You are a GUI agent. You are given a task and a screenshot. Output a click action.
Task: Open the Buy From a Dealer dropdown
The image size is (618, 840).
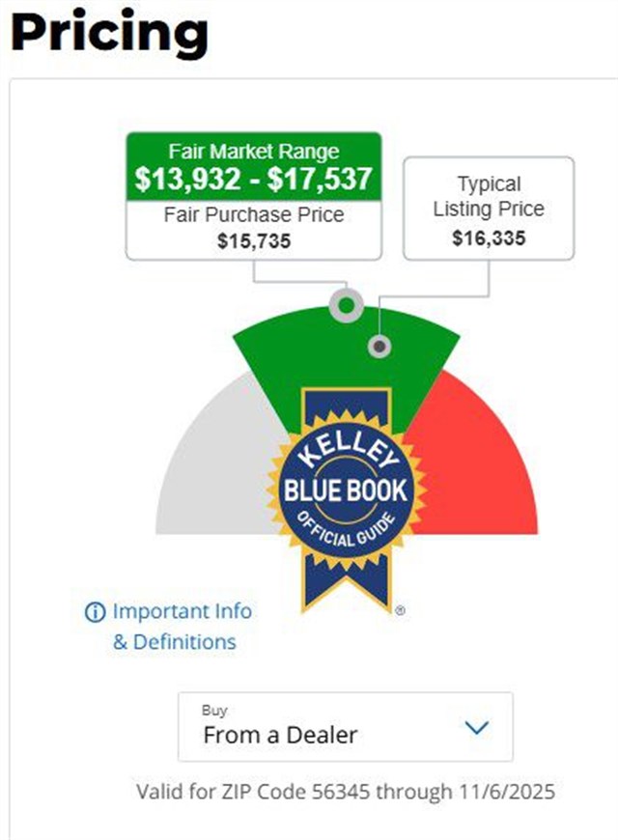345,727
